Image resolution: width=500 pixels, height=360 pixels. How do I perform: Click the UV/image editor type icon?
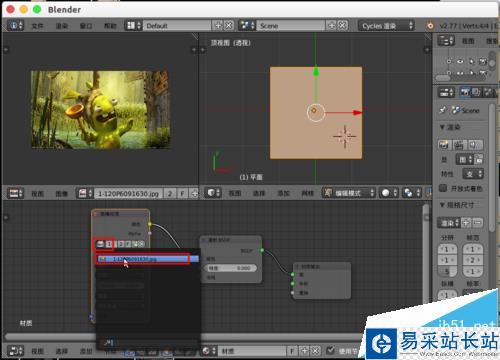pyautogui.click(x=15, y=193)
